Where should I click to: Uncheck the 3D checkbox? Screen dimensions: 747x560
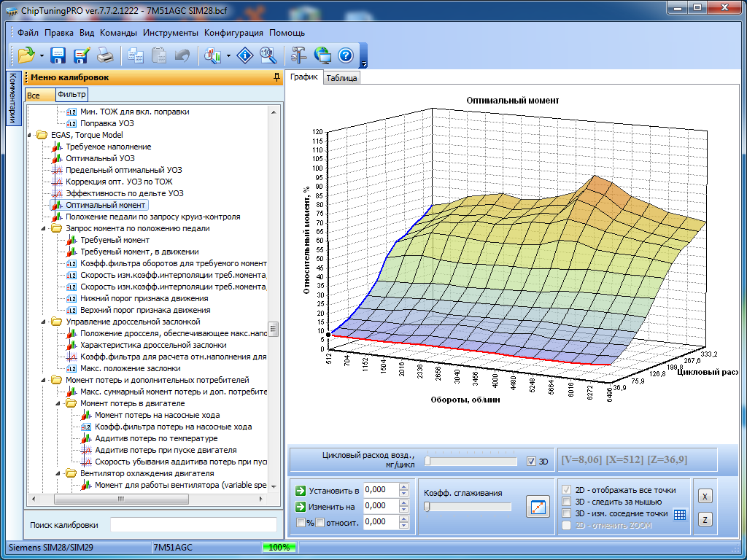point(531,462)
